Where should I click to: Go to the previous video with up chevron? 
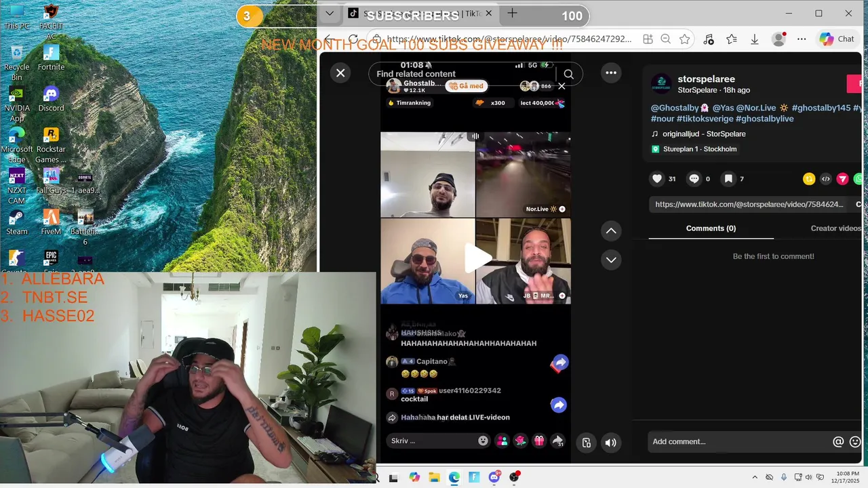tap(611, 231)
